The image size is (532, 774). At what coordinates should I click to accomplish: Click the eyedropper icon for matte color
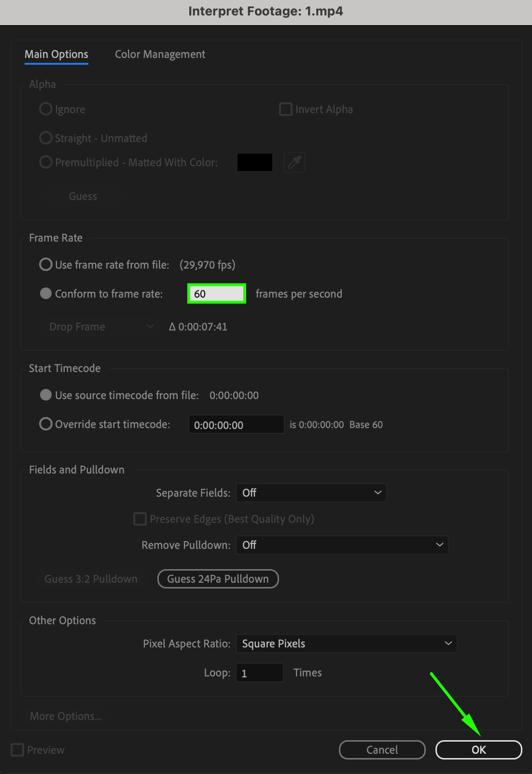tap(294, 162)
